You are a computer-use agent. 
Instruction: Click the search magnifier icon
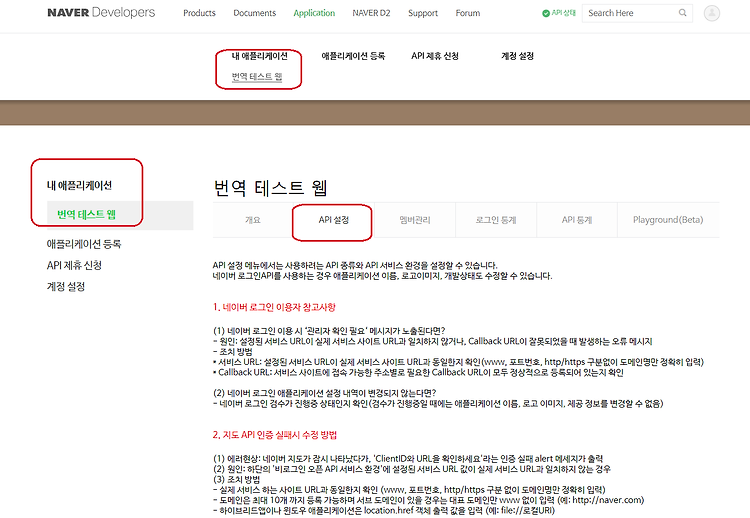tap(683, 13)
